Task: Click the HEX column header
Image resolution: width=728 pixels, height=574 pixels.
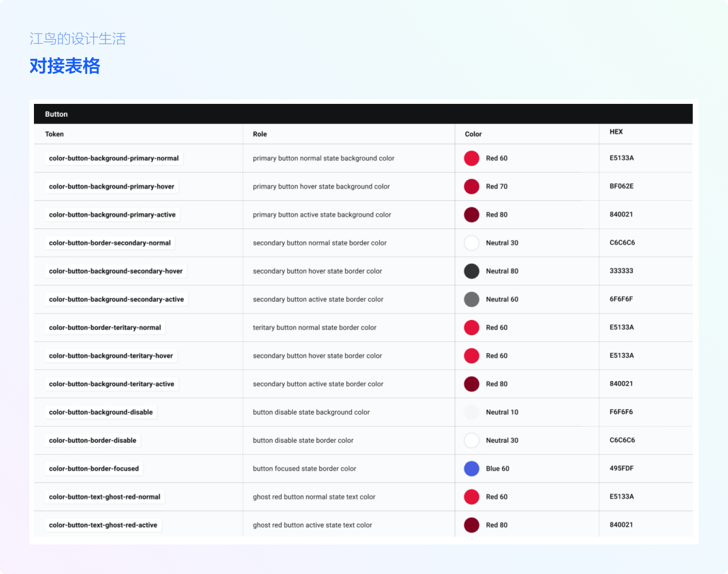Action: [x=615, y=132]
